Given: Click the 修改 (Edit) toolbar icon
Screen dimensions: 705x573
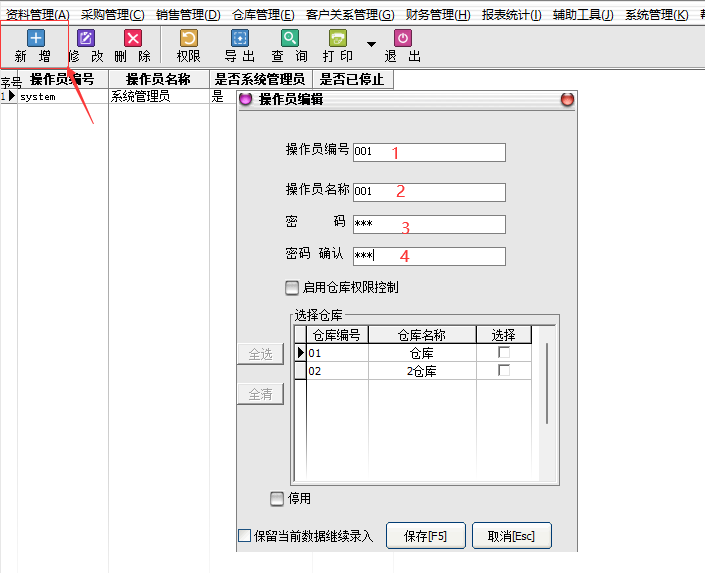Looking at the screenshot, I should (86, 39).
